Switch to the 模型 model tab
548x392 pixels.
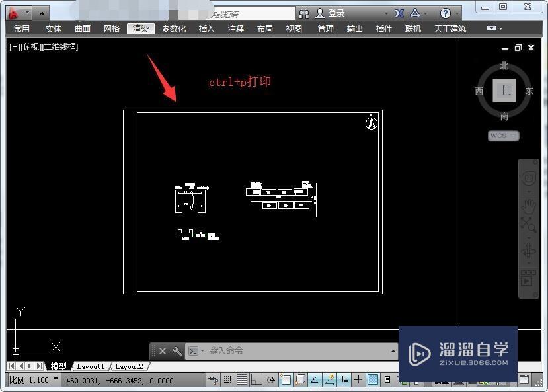58,366
